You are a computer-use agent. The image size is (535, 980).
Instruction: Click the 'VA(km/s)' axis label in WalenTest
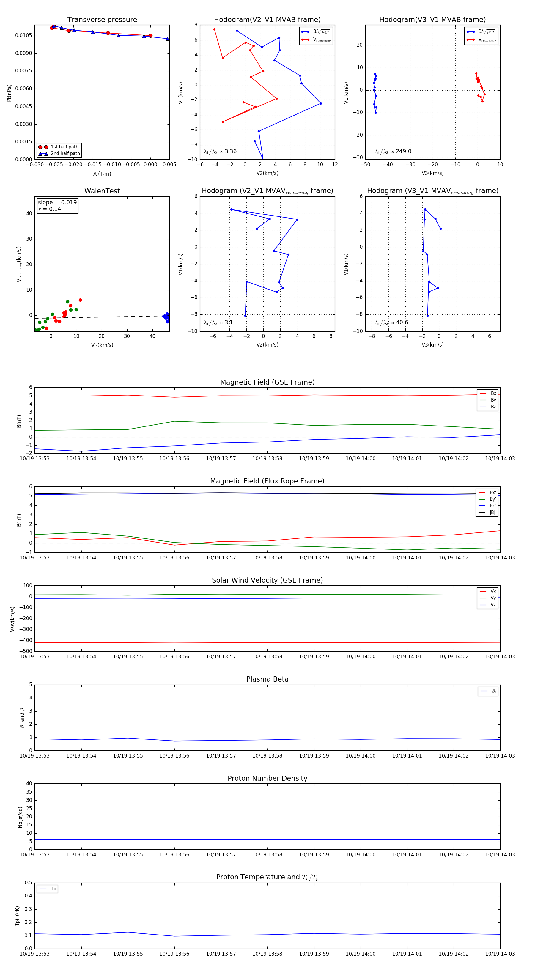[102, 345]
